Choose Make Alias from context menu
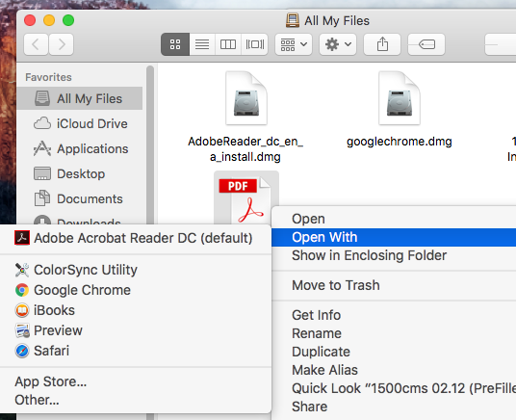Image resolution: width=516 pixels, height=420 pixels. [394, 370]
